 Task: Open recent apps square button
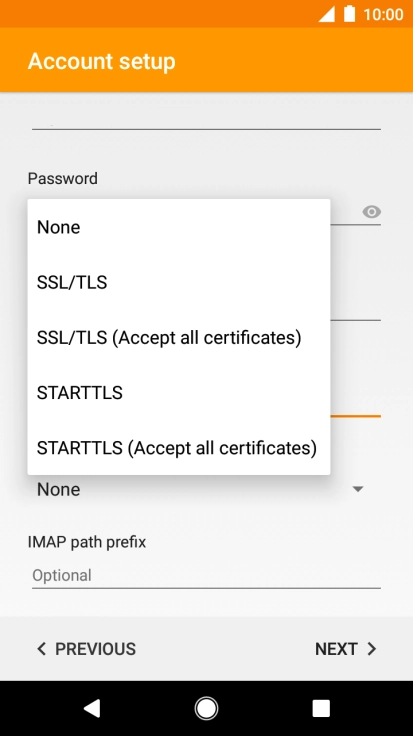(321, 708)
